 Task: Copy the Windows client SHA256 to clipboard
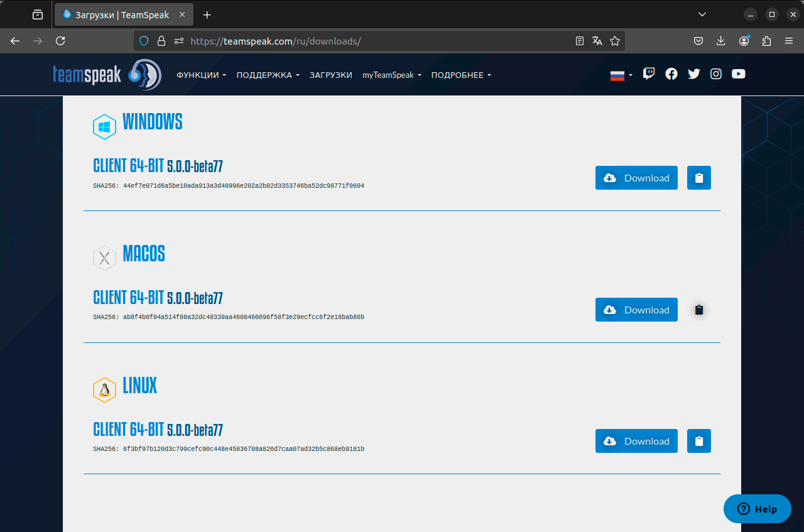click(x=699, y=178)
